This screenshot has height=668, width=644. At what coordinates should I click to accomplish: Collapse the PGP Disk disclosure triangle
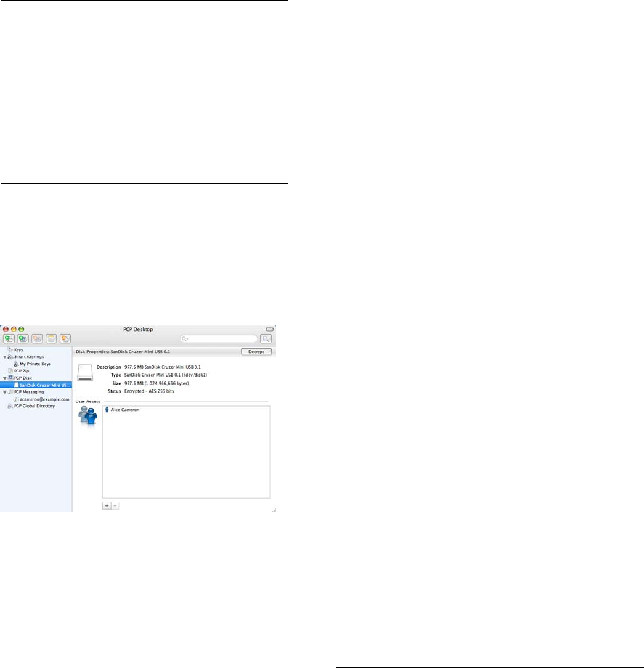pyautogui.click(x=5, y=378)
